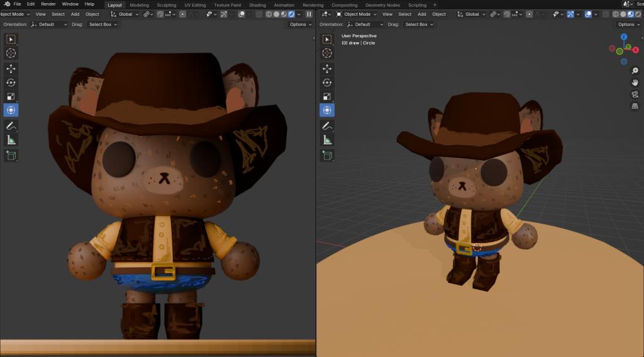This screenshot has width=644, height=357.
Task: Pick the Scale tool in right viewport
Action: tap(327, 96)
